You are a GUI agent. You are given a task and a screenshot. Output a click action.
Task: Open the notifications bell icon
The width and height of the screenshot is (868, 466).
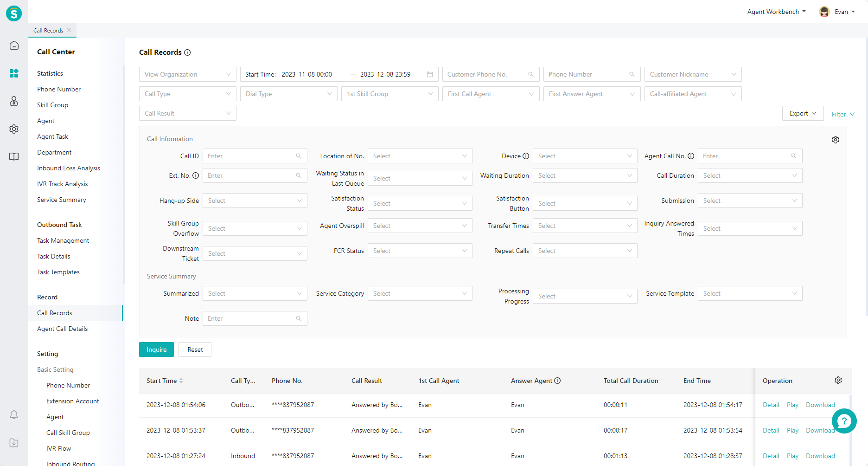pos(14,414)
